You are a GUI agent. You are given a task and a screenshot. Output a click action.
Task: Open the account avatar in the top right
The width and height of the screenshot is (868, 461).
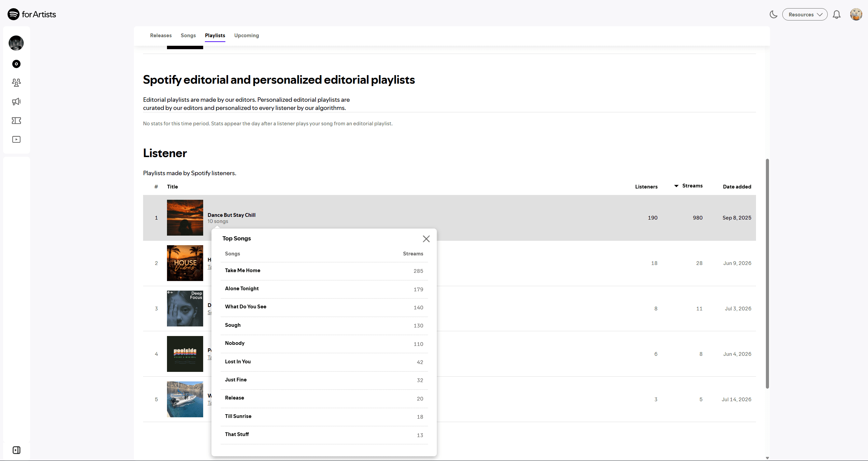pyautogui.click(x=856, y=14)
